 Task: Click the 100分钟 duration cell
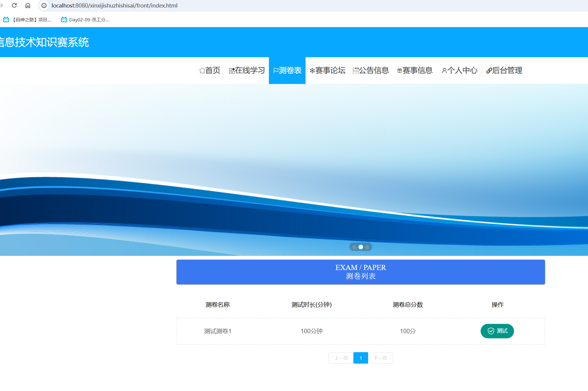(x=312, y=331)
